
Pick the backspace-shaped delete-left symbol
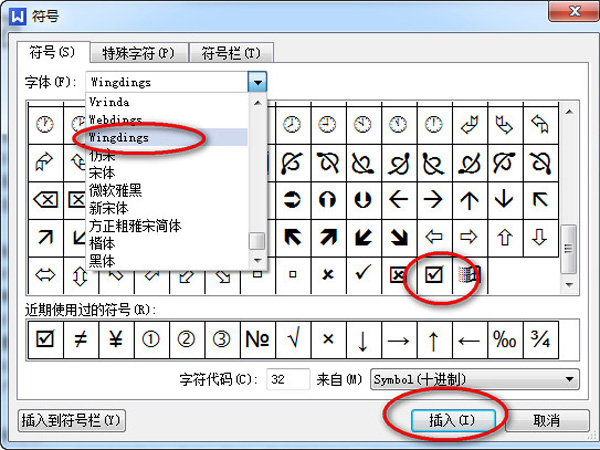(x=45, y=199)
